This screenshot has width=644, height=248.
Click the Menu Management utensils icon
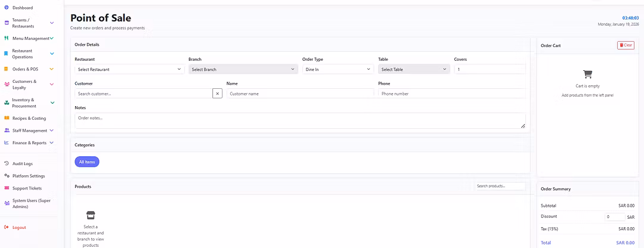(x=6, y=39)
